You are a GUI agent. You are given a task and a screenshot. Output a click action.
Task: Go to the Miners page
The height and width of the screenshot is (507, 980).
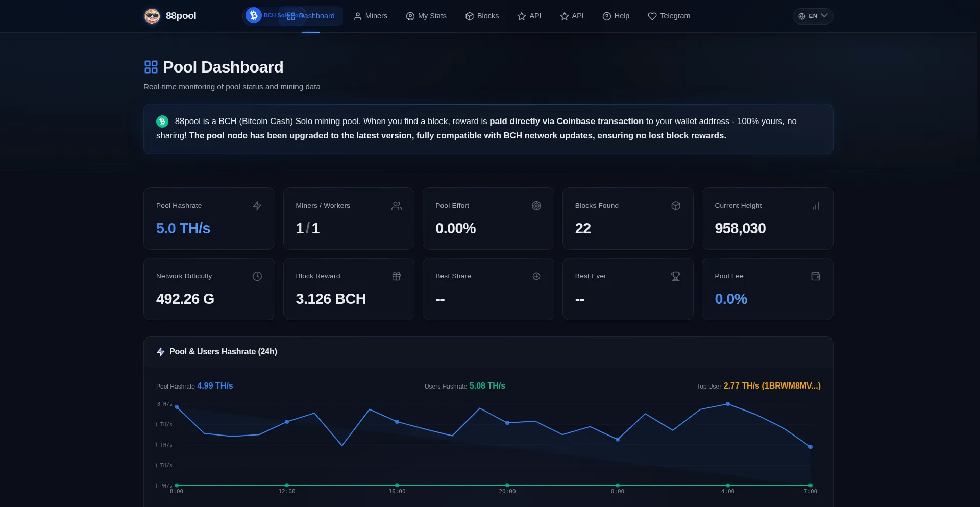click(x=371, y=16)
